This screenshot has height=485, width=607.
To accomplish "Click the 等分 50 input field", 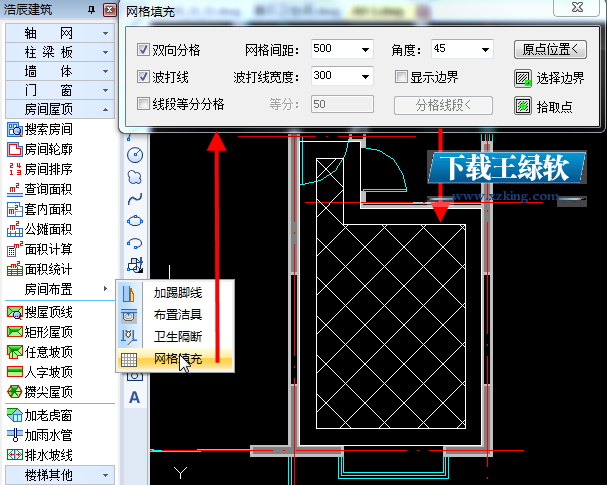I will [x=342, y=104].
